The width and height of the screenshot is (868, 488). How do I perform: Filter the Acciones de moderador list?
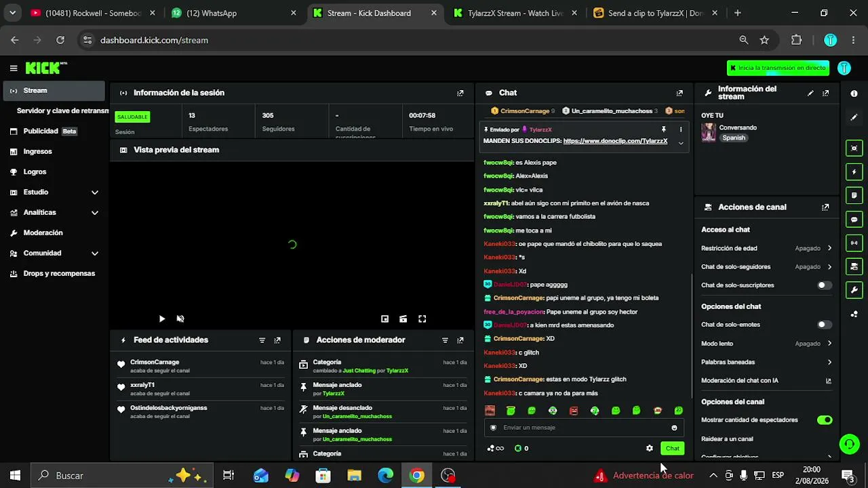(x=445, y=340)
